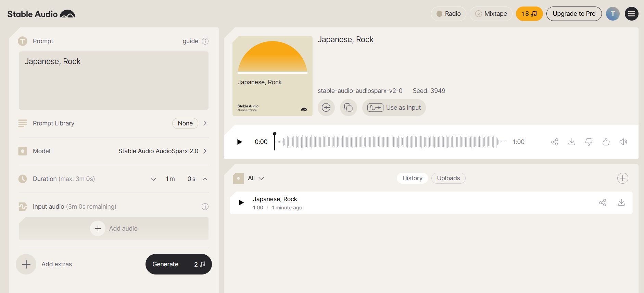Click the Prompt Library lines icon
Screen dimensions: 644x293
point(23,123)
